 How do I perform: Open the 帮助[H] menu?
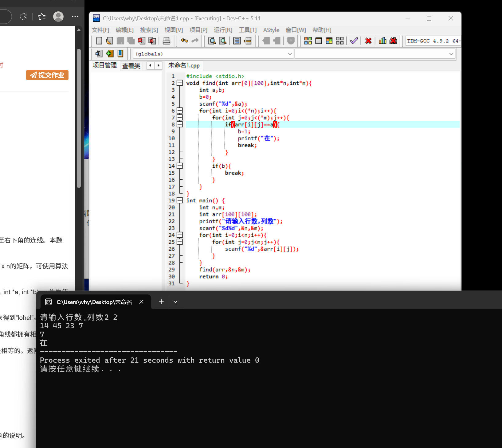[322, 30]
